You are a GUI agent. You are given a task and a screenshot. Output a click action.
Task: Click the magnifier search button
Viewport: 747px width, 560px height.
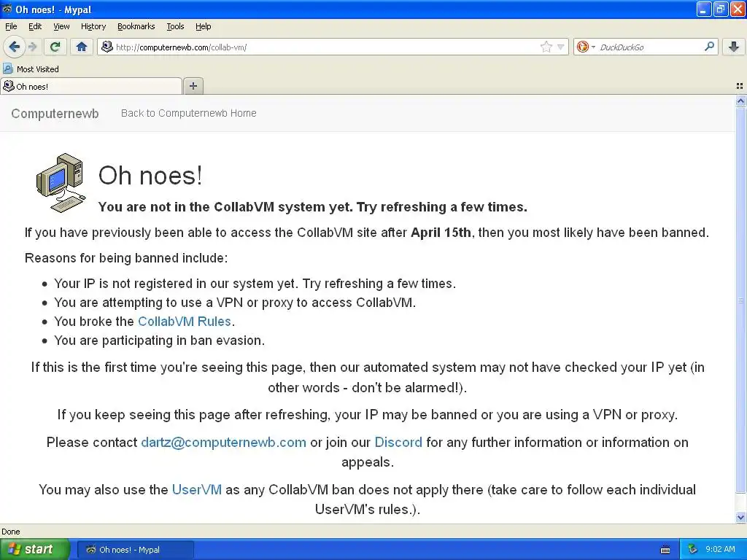pos(709,47)
